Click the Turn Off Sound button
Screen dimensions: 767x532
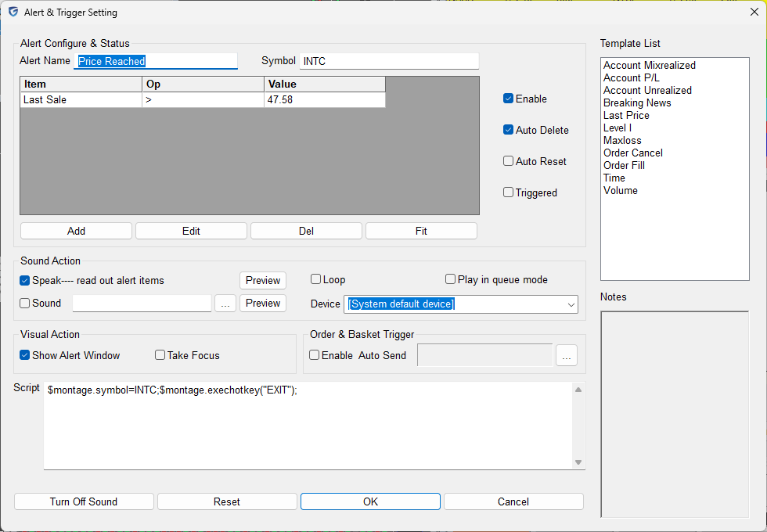(x=84, y=501)
